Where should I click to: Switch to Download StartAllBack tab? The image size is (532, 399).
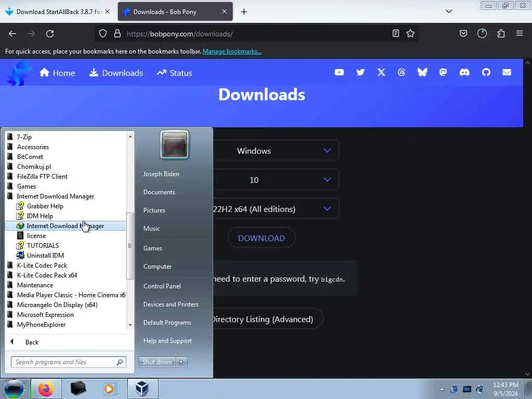pos(58,12)
